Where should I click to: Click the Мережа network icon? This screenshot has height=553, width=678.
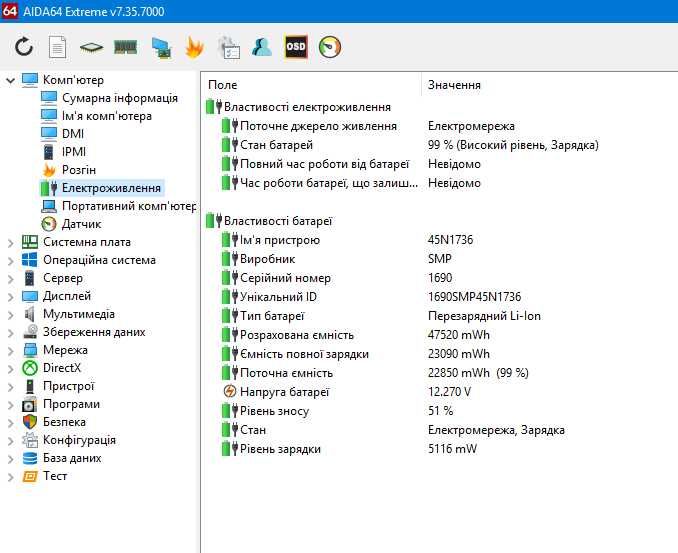(x=30, y=350)
